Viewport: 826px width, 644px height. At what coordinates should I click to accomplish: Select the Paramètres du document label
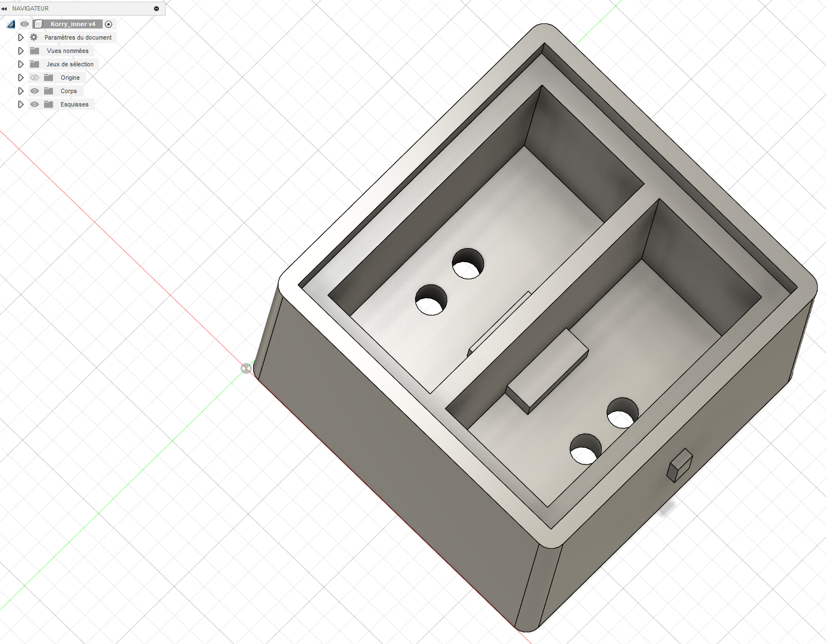[78, 37]
